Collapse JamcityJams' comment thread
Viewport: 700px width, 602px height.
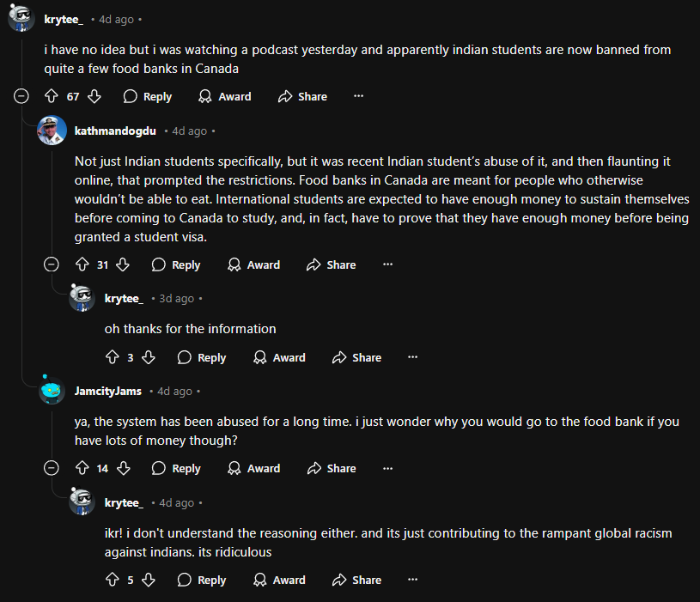[x=52, y=468]
